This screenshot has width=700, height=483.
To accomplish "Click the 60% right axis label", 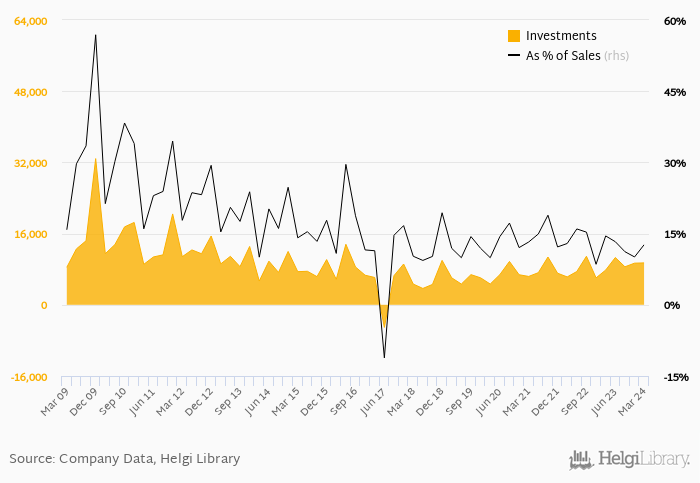I will [674, 21].
